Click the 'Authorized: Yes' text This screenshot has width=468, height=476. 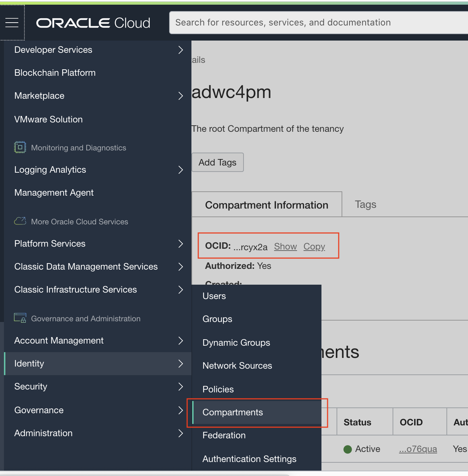pos(238,266)
